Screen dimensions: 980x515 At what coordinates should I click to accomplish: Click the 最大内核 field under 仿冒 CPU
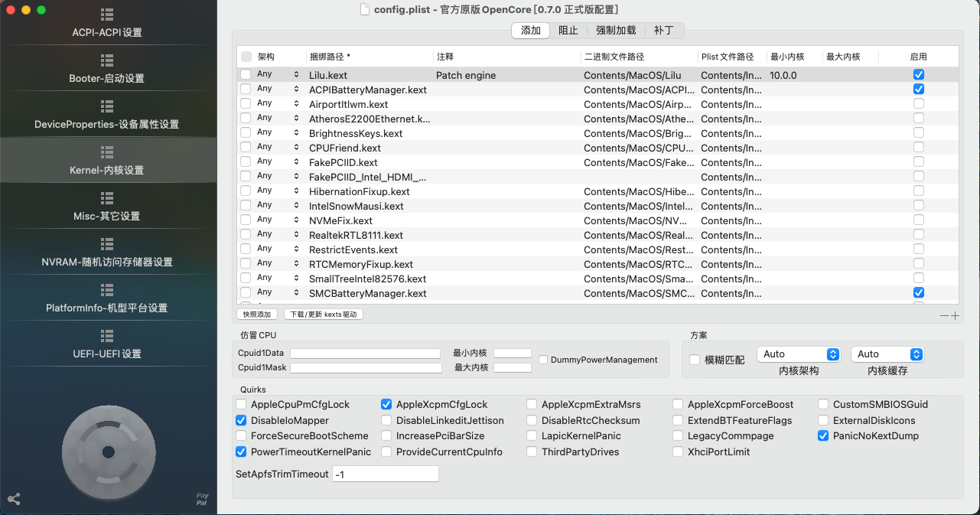(513, 368)
